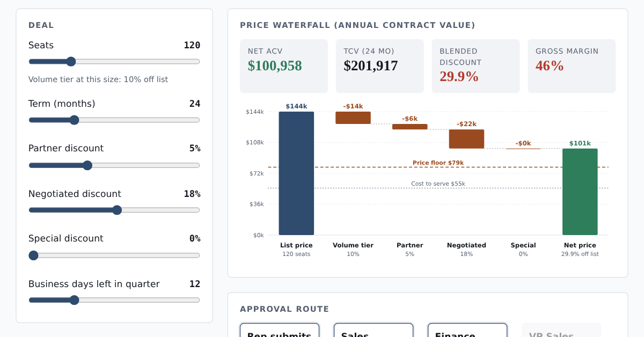Click the $0k y-axis label
The image size is (644, 337).
coord(258,235)
